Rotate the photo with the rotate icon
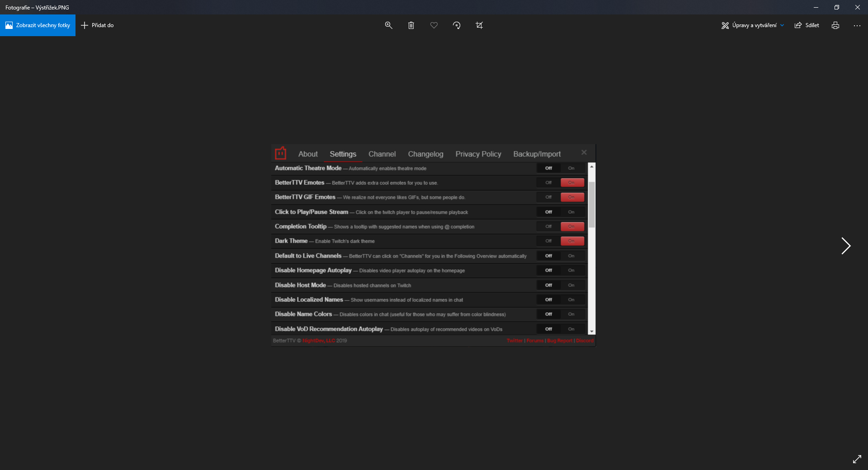Screen dimensions: 868x470 coord(457,25)
